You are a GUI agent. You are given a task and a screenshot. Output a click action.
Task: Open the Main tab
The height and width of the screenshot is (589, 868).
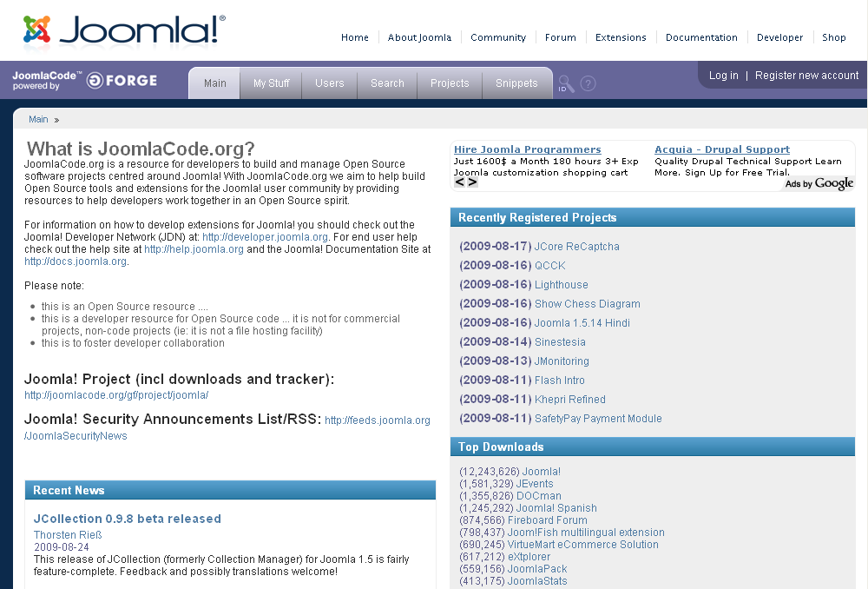(x=214, y=83)
